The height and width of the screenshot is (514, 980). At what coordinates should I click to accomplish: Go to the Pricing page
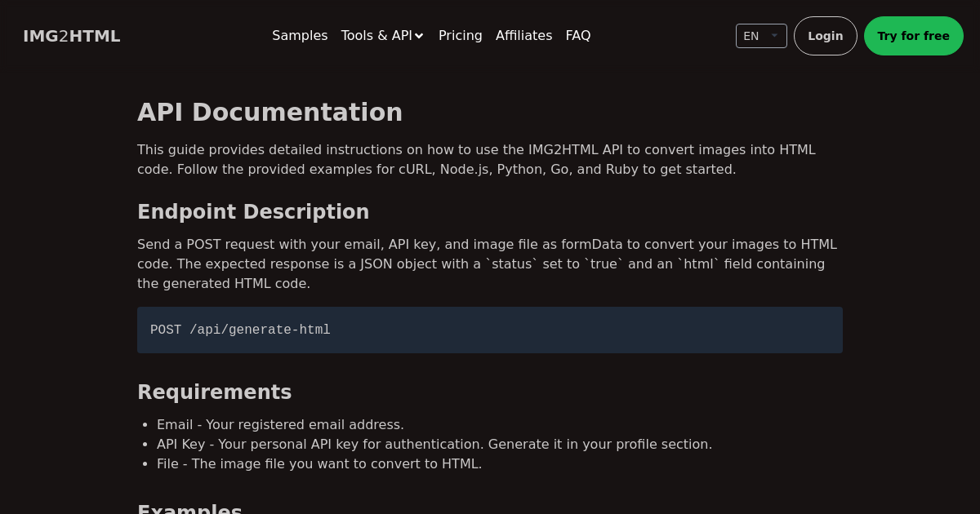[x=461, y=36]
